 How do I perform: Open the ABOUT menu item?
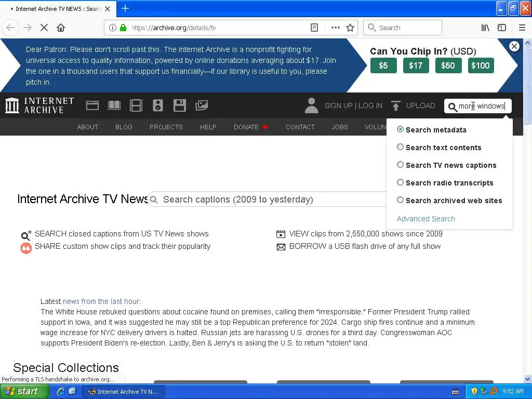pyautogui.click(x=87, y=127)
